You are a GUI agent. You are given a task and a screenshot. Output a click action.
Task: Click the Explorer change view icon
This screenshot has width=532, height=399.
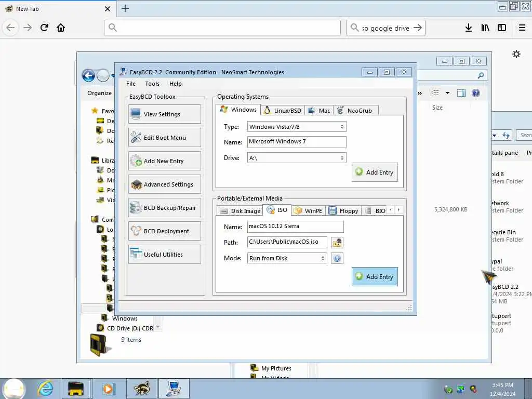coord(435,93)
